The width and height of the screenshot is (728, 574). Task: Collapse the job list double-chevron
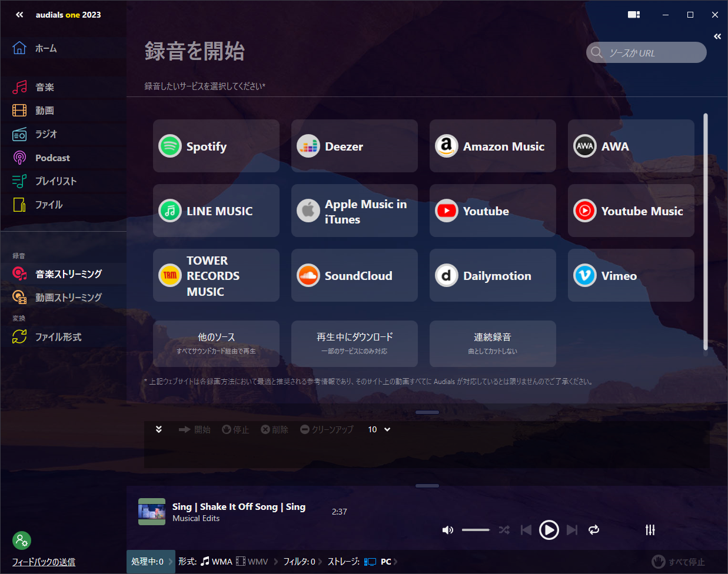158,429
